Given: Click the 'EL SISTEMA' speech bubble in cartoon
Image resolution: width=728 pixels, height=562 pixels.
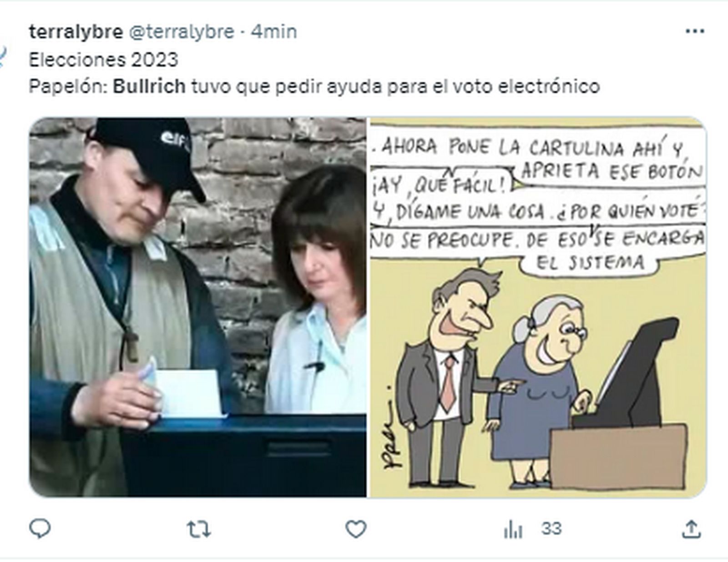Looking at the screenshot, I should coord(590,262).
